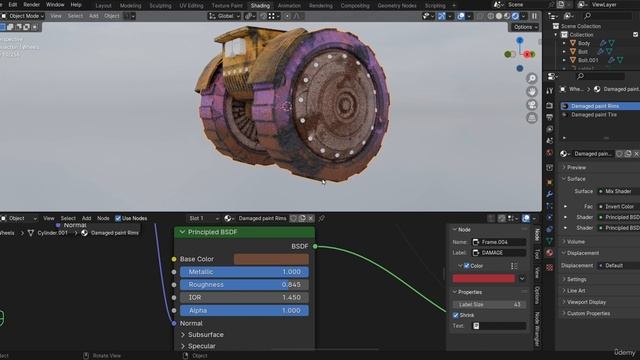This screenshot has height=360, width=640.
Task: Toggle snapping magnet in viewport header
Action: point(263,16)
